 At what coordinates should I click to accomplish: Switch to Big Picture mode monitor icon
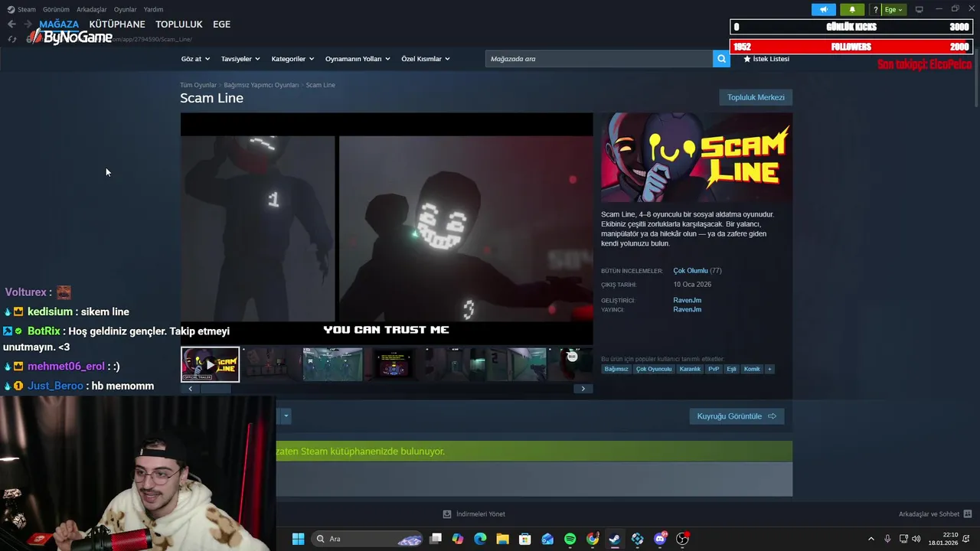click(x=920, y=9)
